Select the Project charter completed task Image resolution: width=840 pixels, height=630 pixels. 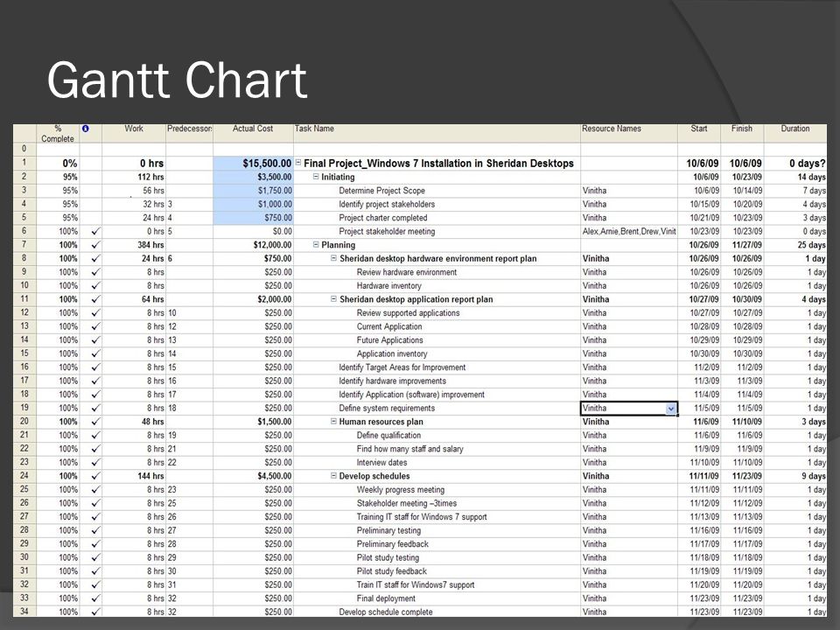click(x=382, y=218)
